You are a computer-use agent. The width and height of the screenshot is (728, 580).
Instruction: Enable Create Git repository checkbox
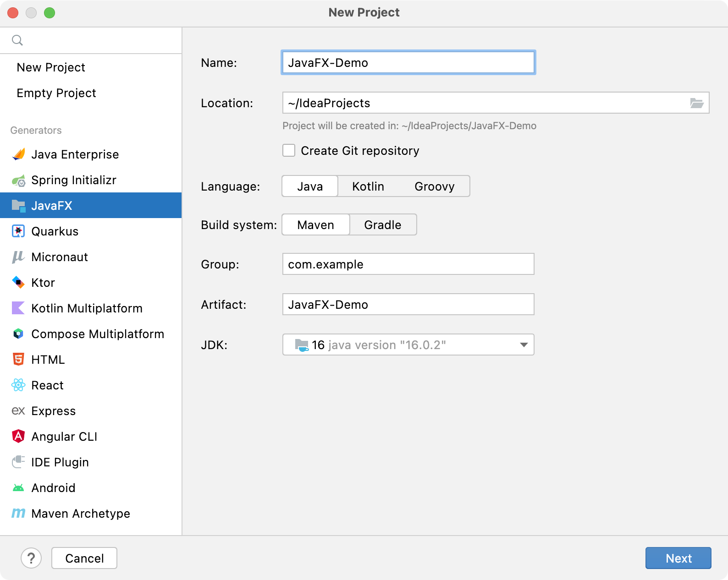click(289, 150)
